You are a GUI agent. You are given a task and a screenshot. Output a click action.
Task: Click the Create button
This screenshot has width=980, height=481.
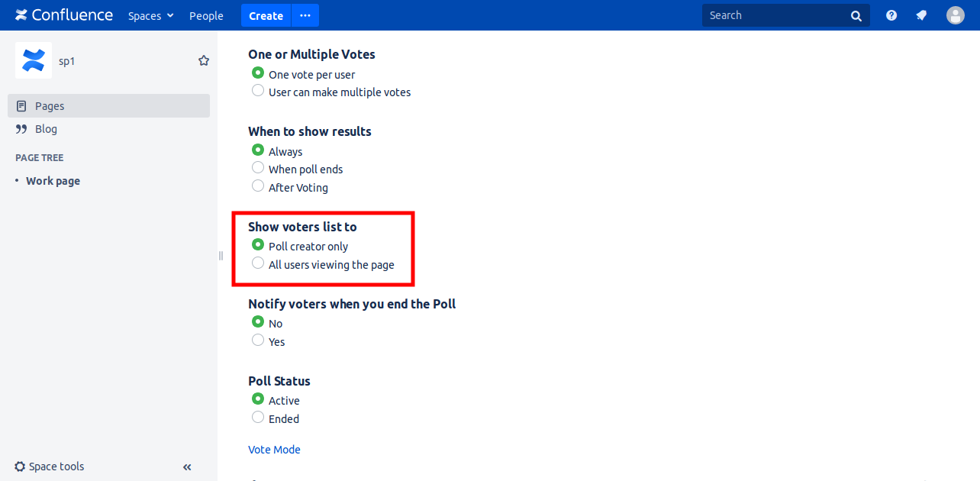pyautogui.click(x=266, y=15)
